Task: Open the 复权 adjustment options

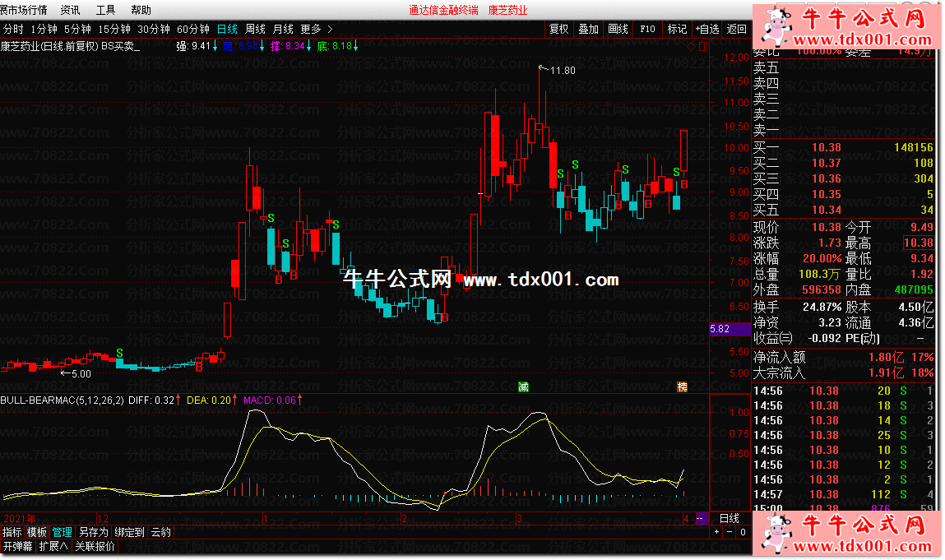Action: tap(558, 29)
